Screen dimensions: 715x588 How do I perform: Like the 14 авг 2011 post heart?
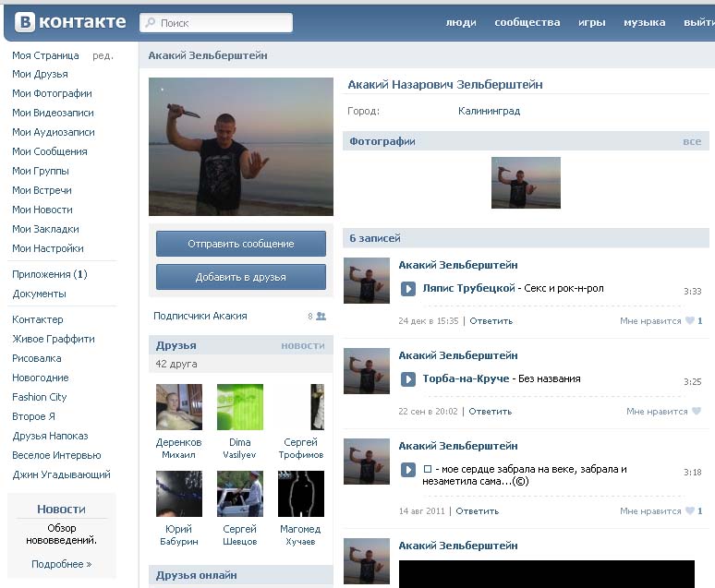click(x=690, y=510)
